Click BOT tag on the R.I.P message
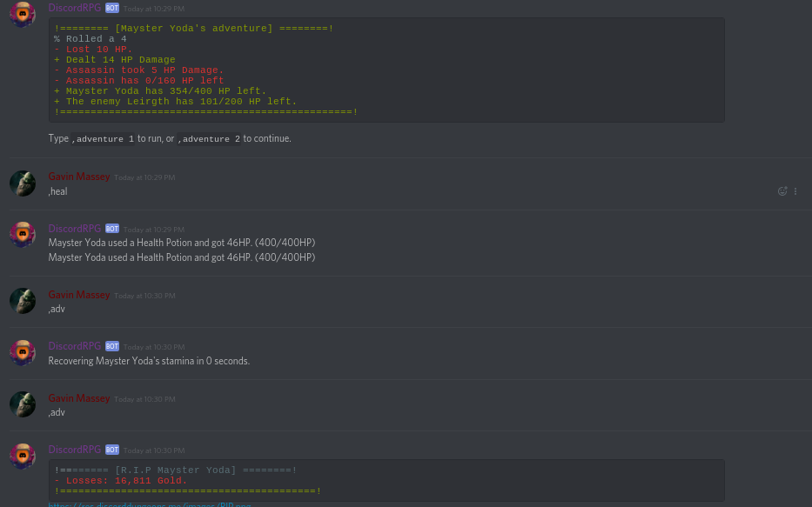The height and width of the screenshot is (507, 812). tap(112, 450)
